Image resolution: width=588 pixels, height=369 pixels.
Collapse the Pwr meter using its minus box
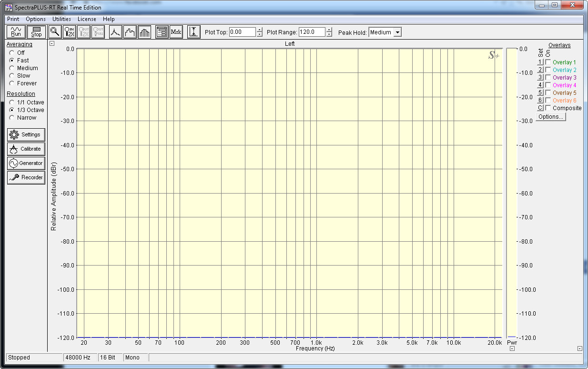coord(512,348)
